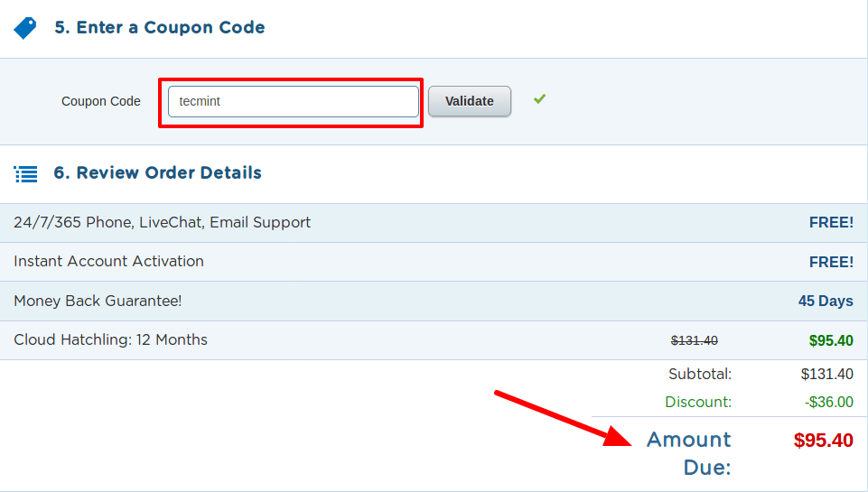Click the red $95.40 Amount Due total
This screenshot has height=492, width=868.
click(823, 441)
